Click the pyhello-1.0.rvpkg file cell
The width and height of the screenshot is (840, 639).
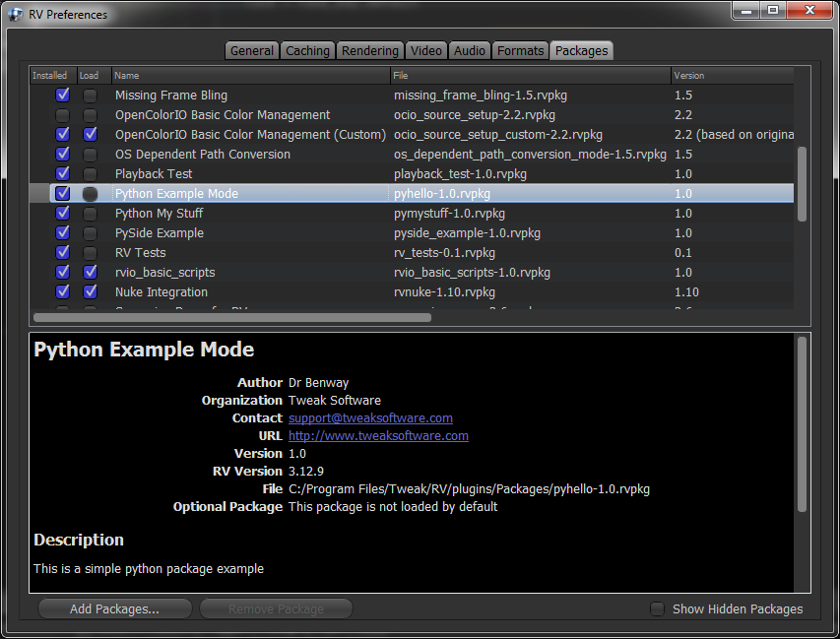click(x=442, y=194)
